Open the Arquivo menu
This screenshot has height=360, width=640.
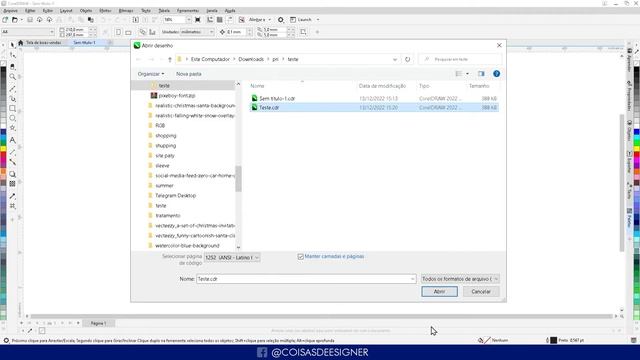pyautogui.click(x=11, y=11)
